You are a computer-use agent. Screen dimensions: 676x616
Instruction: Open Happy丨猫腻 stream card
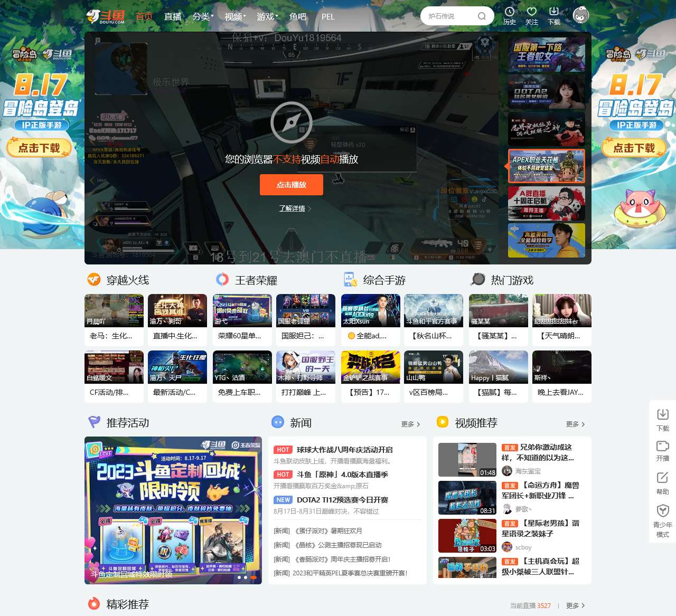pos(499,376)
